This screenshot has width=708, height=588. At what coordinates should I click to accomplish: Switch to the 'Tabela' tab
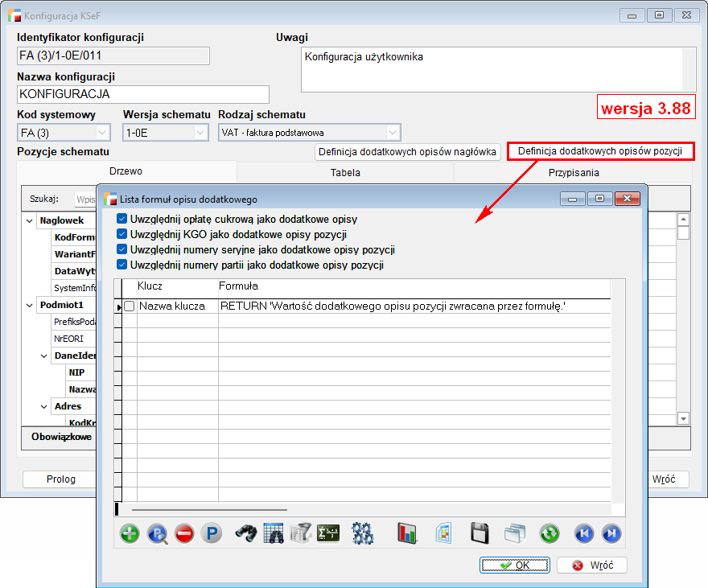345,172
